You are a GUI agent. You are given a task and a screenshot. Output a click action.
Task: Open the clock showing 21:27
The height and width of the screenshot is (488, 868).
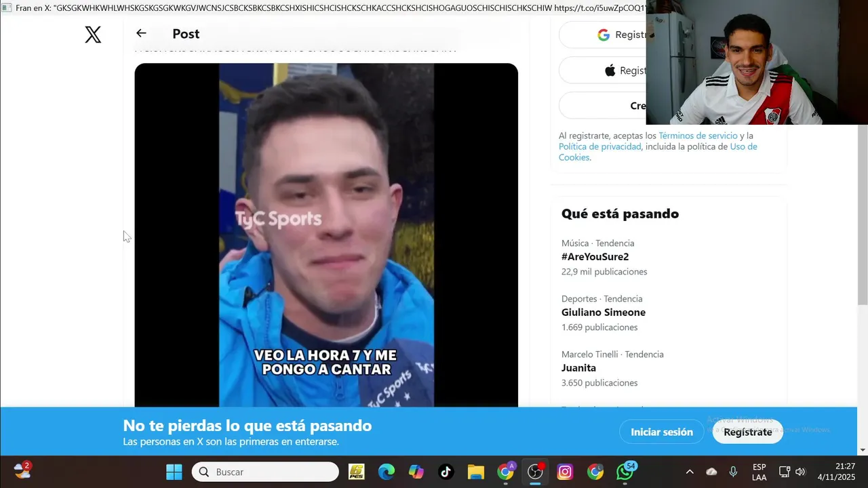click(x=836, y=472)
